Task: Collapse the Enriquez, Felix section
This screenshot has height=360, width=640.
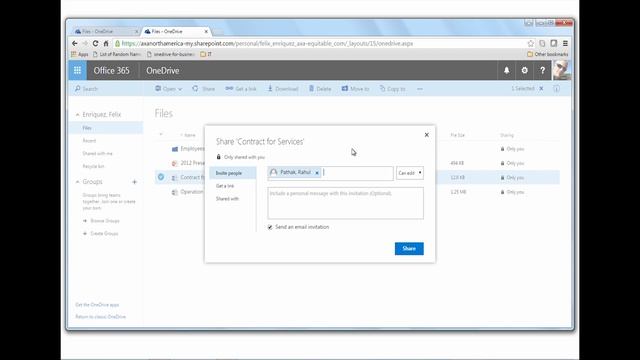Action: (x=78, y=115)
